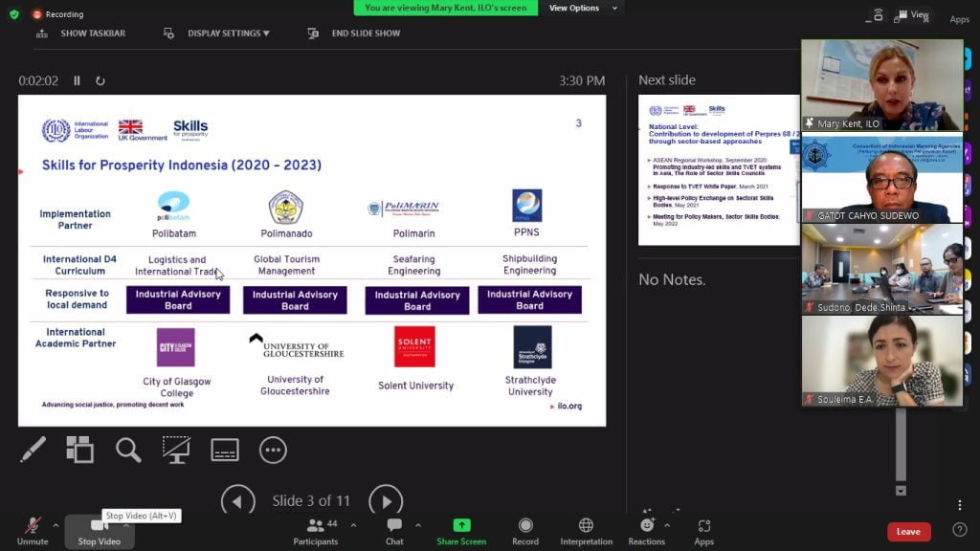Click the 'Skills for Prosperity Indonesia' slide title
Image resolution: width=980 pixels, height=551 pixels.
[x=182, y=165]
